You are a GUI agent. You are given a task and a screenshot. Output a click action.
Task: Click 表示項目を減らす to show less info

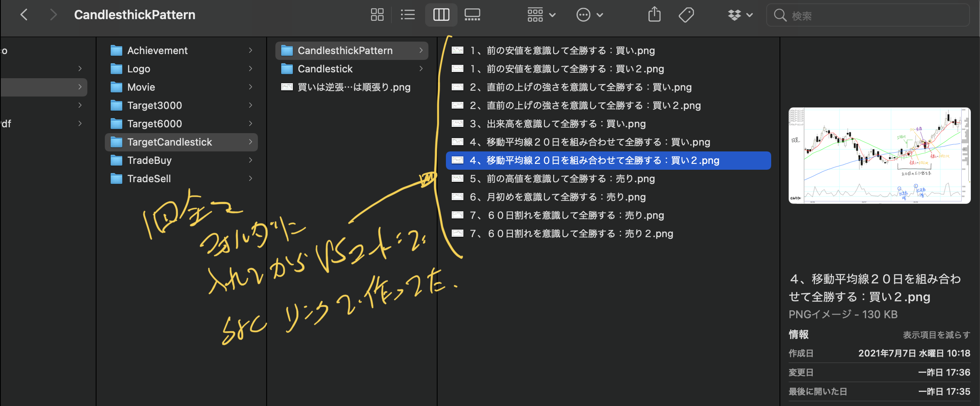(x=936, y=335)
